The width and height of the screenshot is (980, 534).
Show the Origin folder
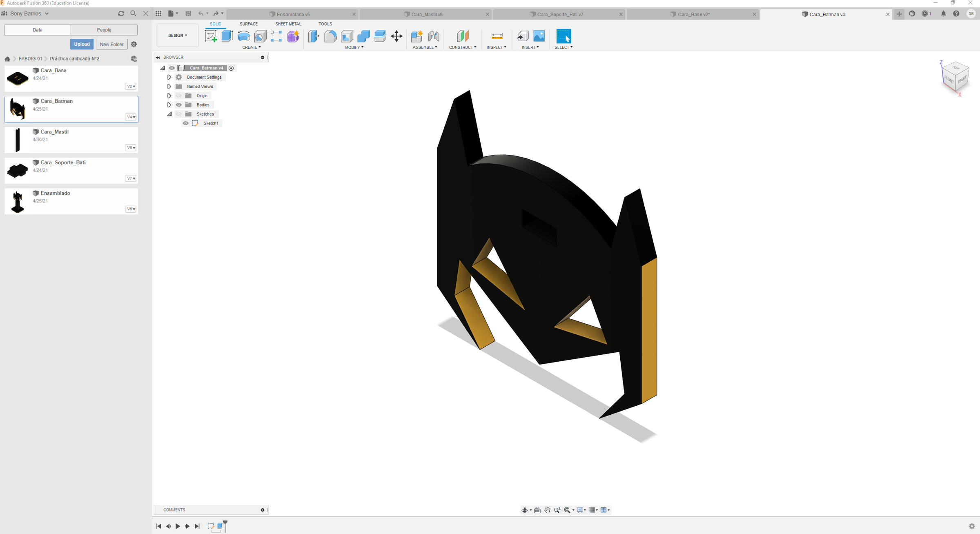tap(178, 96)
